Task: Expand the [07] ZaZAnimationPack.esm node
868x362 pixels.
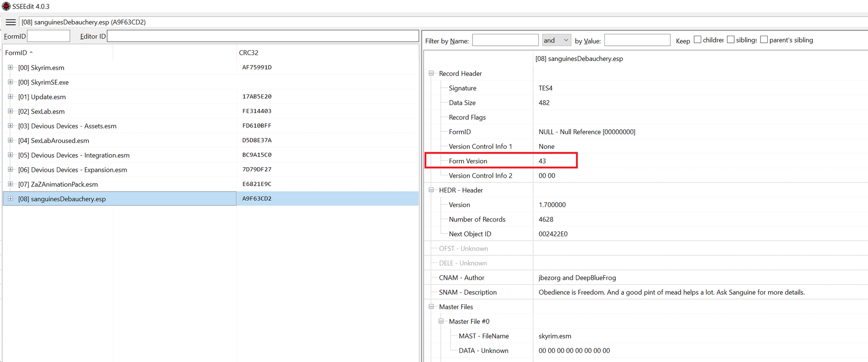Action: [10, 184]
